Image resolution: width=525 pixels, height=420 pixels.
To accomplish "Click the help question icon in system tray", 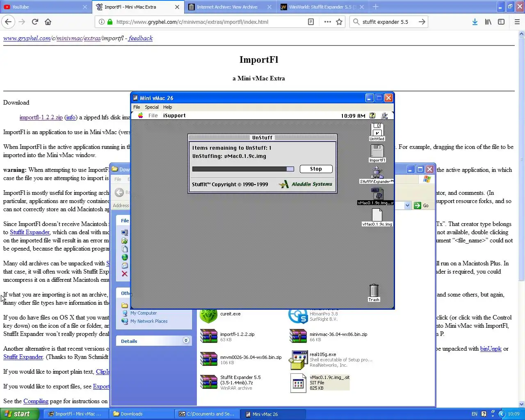I will [484, 414].
